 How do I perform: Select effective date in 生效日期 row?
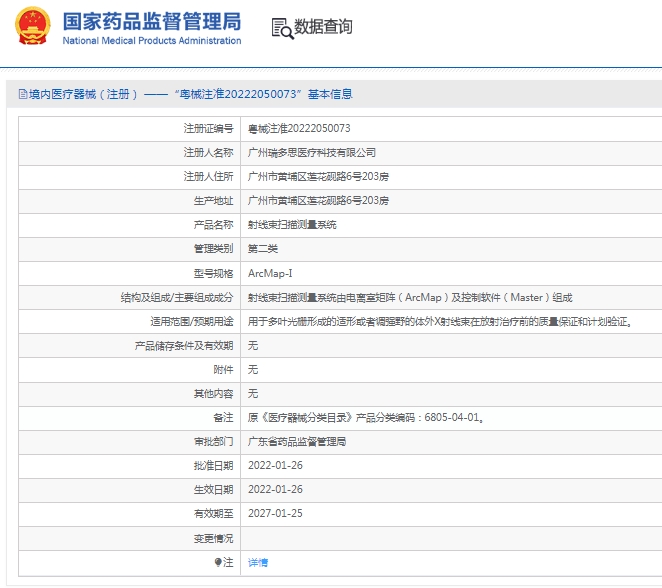coord(275,490)
